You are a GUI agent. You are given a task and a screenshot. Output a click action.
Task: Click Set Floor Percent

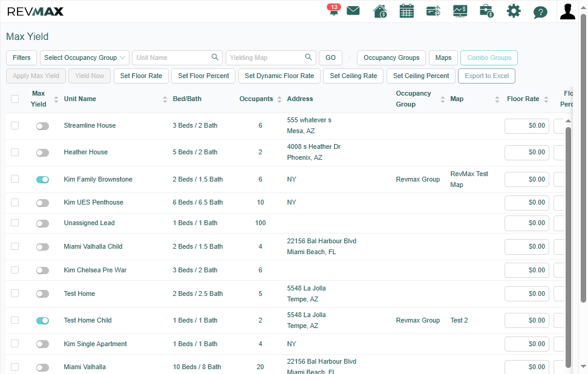tap(203, 76)
